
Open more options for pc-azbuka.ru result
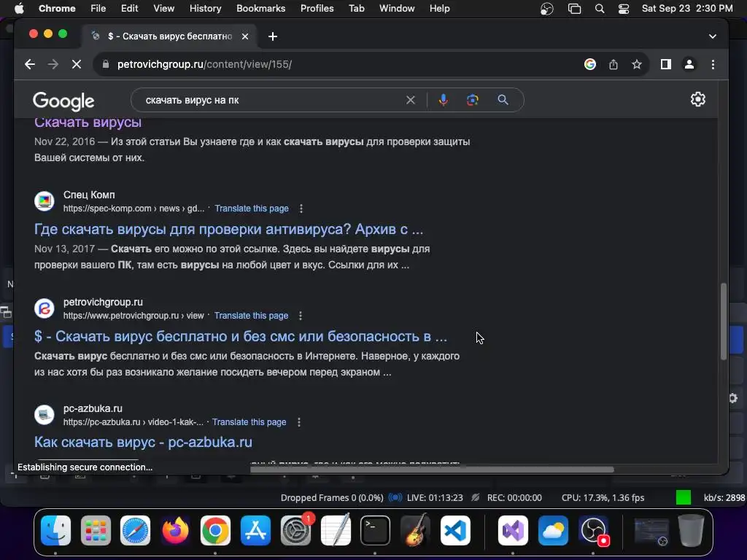click(298, 422)
